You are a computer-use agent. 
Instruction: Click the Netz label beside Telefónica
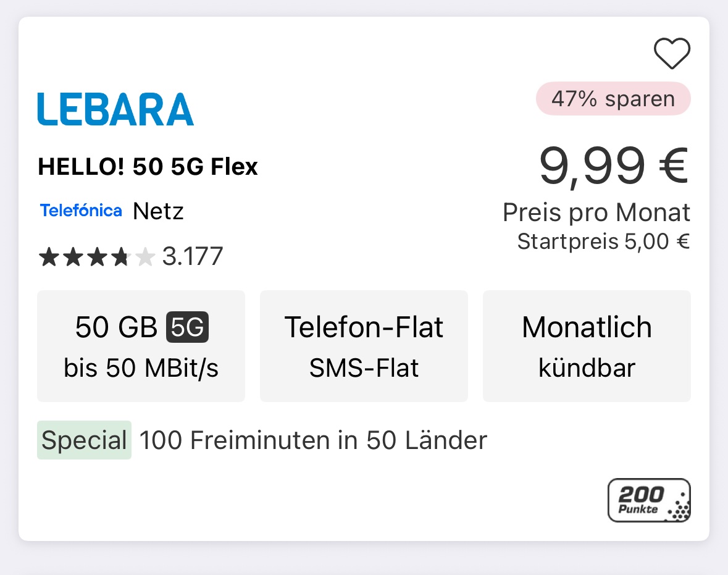coord(158,211)
